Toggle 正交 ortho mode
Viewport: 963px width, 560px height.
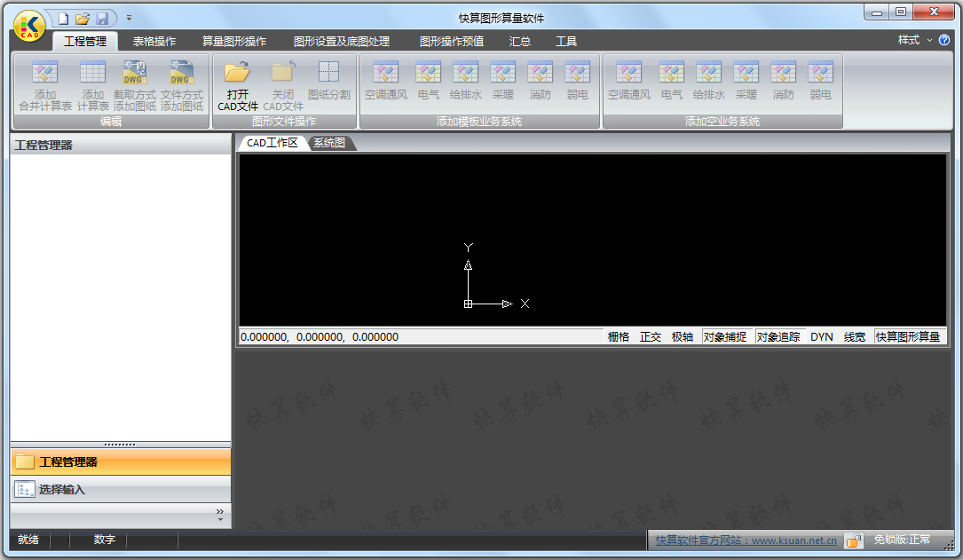(651, 336)
